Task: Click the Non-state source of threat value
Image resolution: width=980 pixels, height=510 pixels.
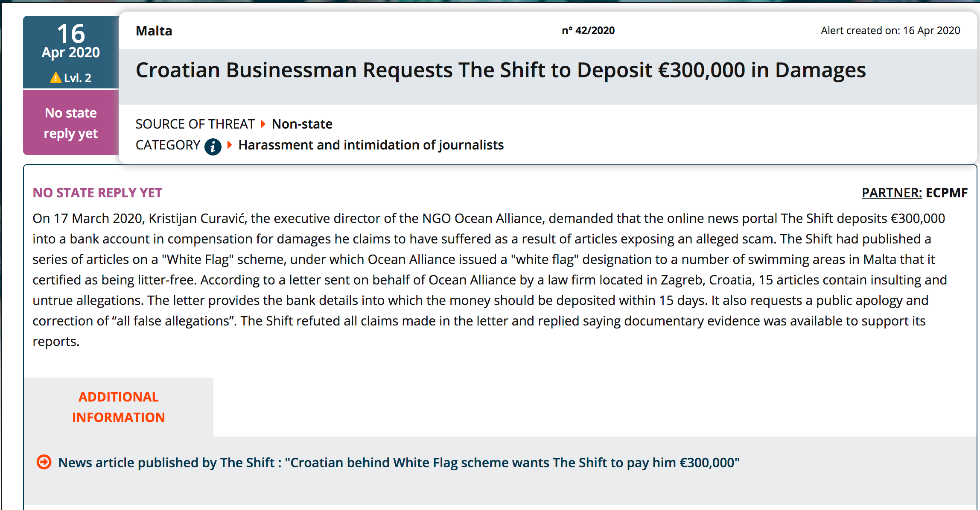Action: [x=302, y=124]
